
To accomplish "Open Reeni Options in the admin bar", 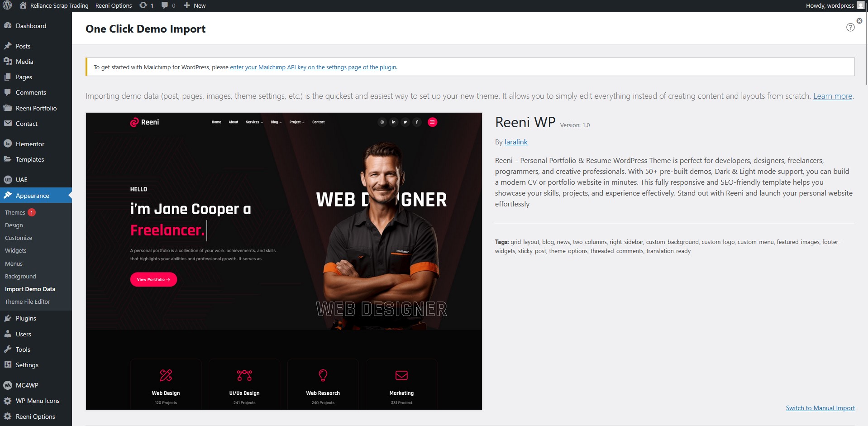I will point(114,5).
